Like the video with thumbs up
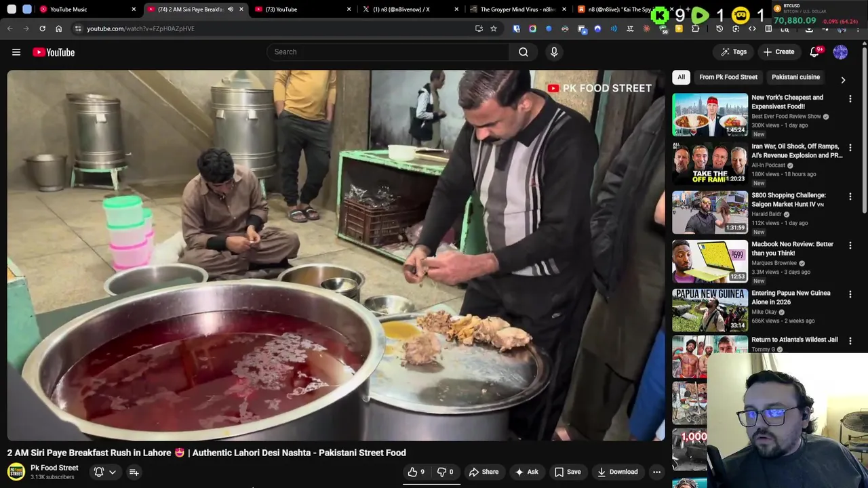Image resolution: width=868 pixels, height=488 pixels. [416, 472]
